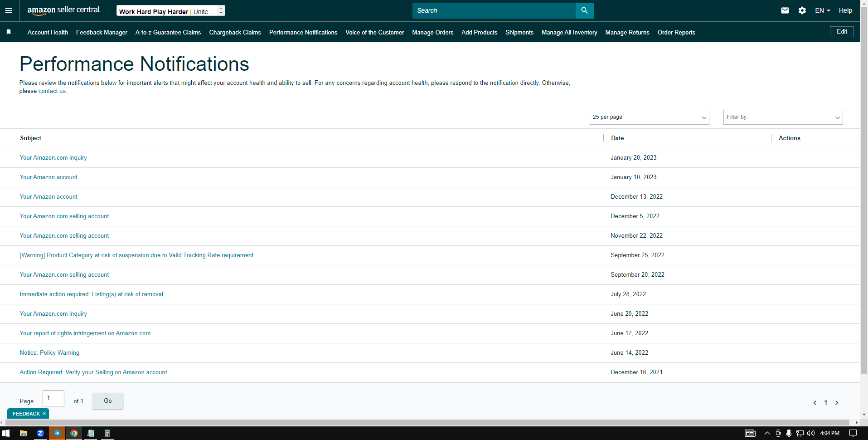The width and height of the screenshot is (868, 440).
Task: Open the messages envelope icon
Action: click(785, 10)
